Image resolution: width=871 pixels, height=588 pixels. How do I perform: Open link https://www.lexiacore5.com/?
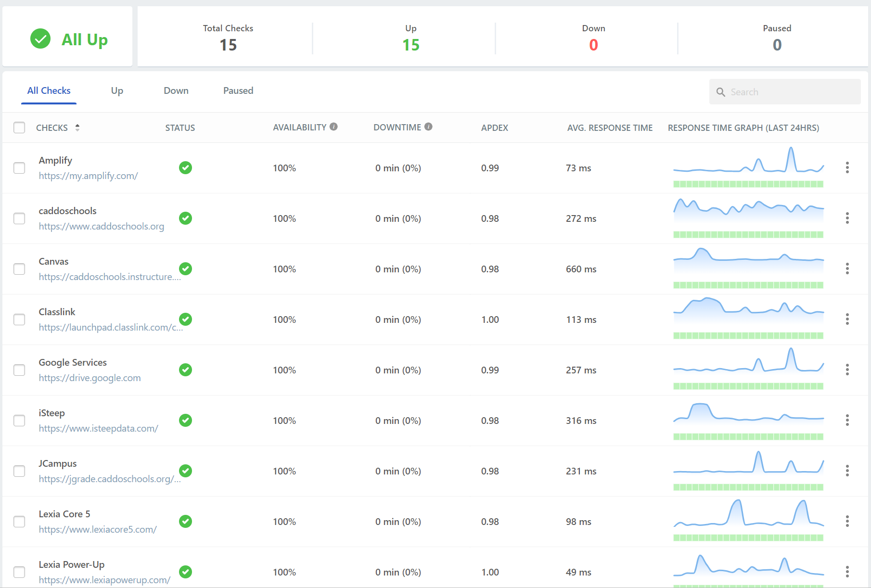coord(98,529)
